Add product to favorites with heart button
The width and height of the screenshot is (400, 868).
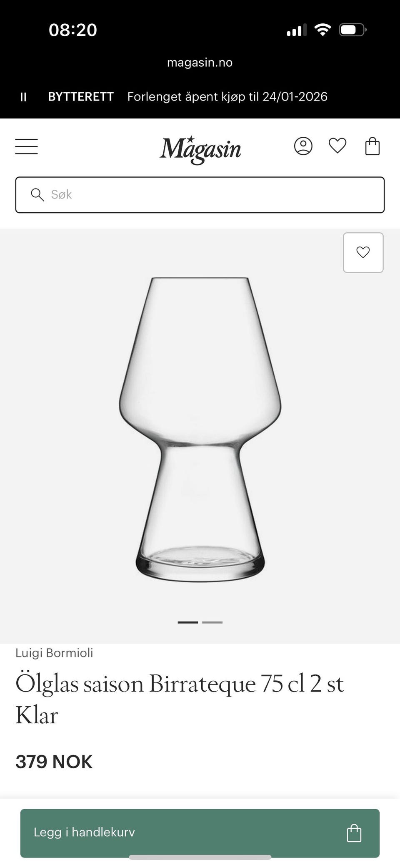[x=363, y=252]
